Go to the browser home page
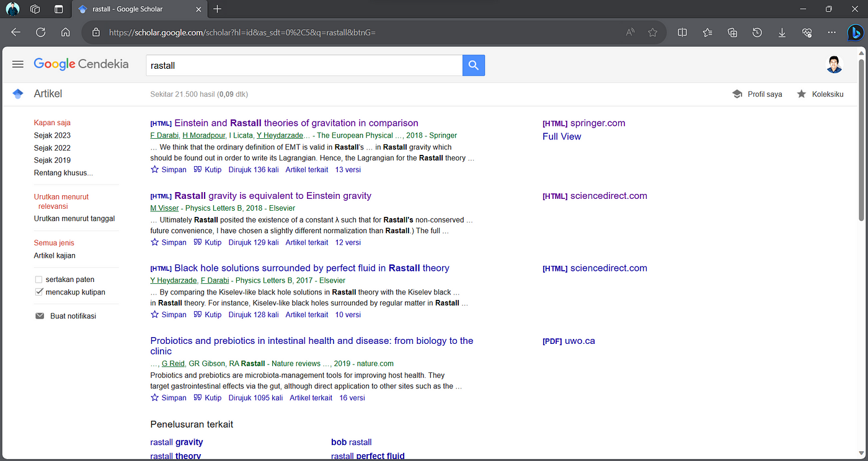 (65, 32)
